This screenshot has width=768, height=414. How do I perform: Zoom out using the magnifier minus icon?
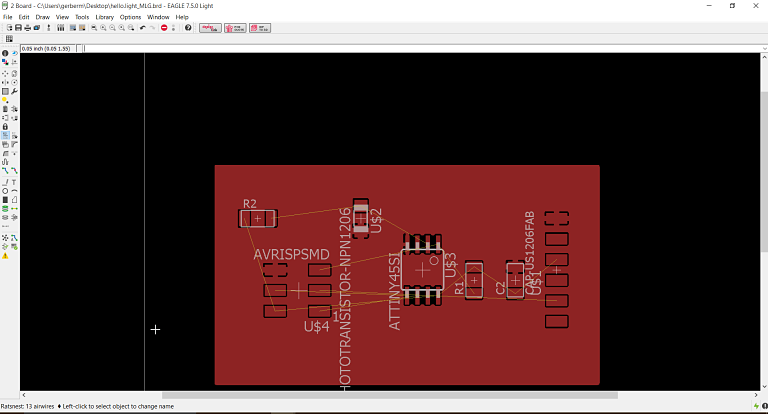click(x=113, y=28)
